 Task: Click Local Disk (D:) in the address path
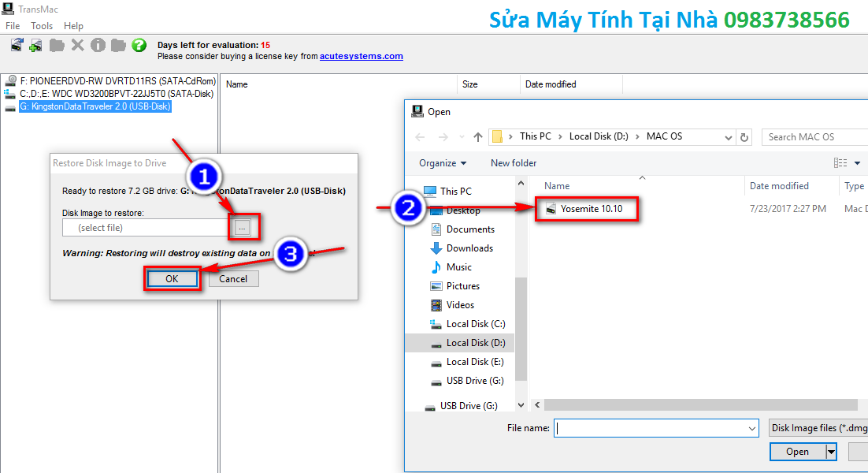pos(599,136)
